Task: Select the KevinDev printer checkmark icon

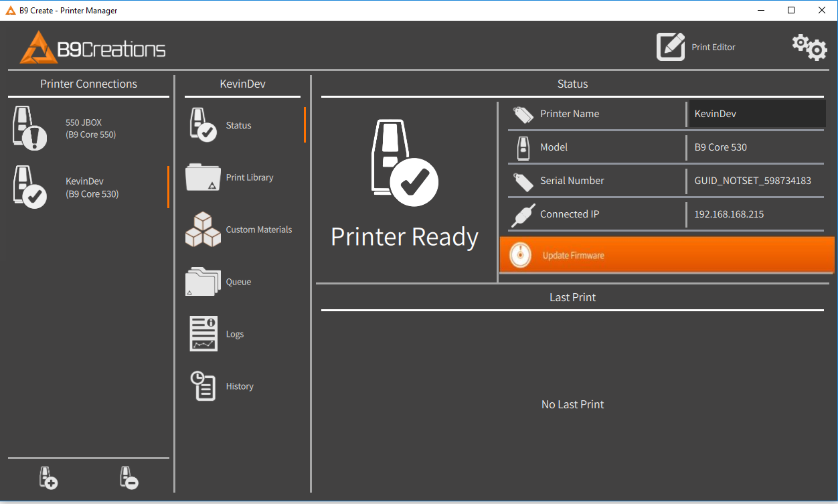Action: 30,187
